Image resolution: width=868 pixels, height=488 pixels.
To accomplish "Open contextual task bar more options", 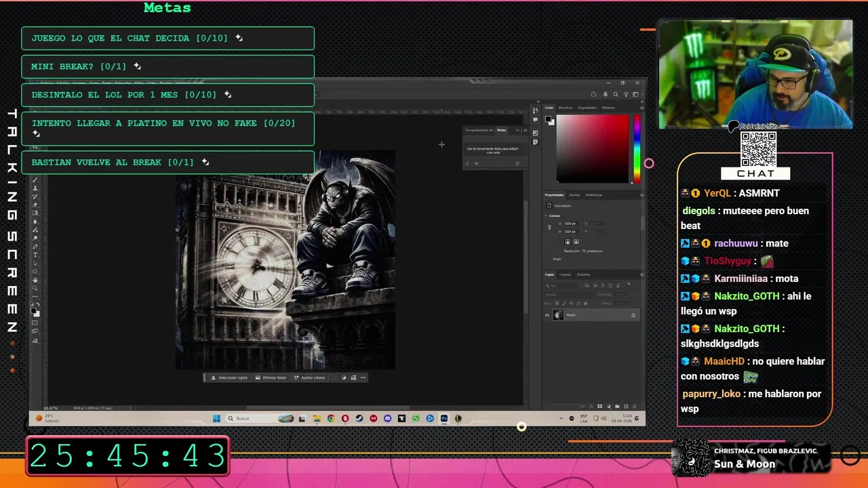I will point(363,378).
